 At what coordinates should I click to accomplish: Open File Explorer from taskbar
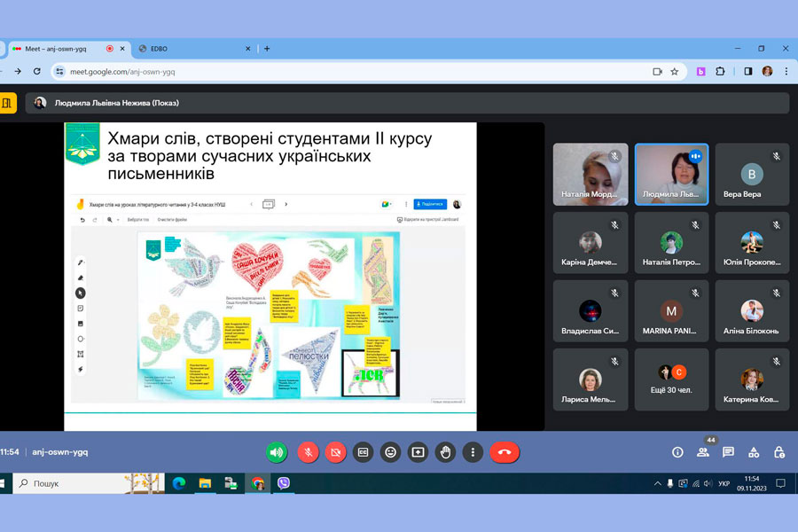coord(205,483)
